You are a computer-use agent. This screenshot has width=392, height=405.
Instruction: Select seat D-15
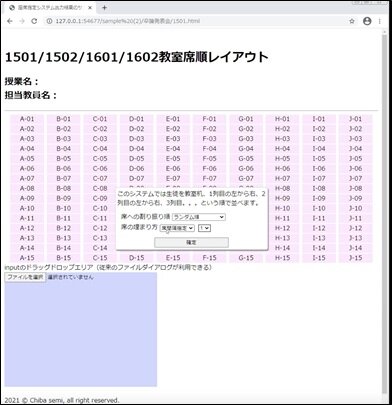136,258
